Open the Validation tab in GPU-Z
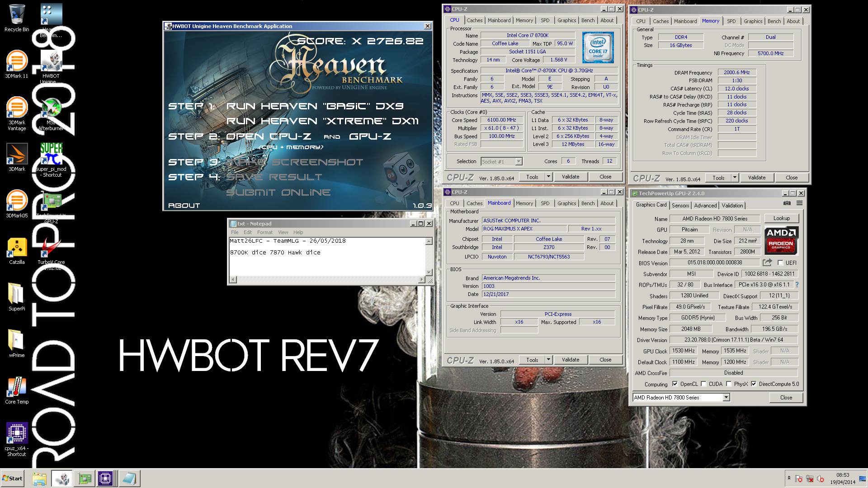Image resolution: width=868 pixels, height=488 pixels. [x=732, y=205]
